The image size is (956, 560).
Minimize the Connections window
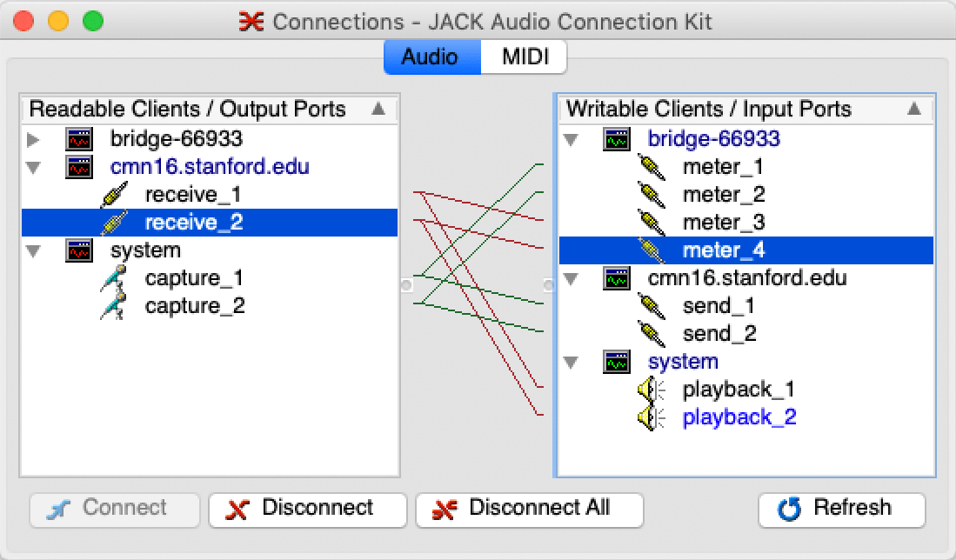tap(58, 21)
